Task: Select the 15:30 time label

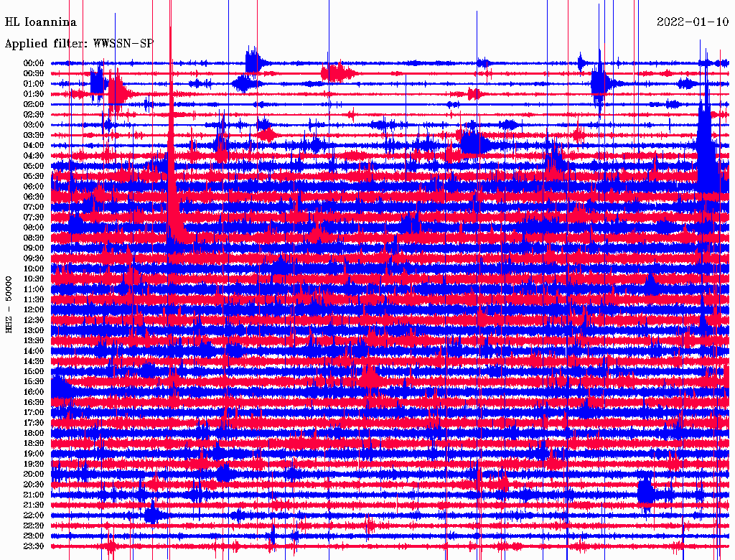Action: coord(34,382)
